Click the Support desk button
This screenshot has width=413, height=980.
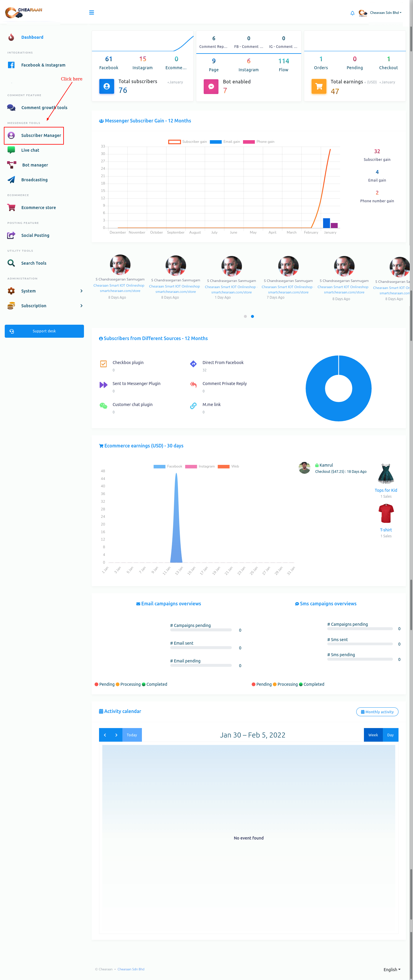pyautogui.click(x=44, y=331)
